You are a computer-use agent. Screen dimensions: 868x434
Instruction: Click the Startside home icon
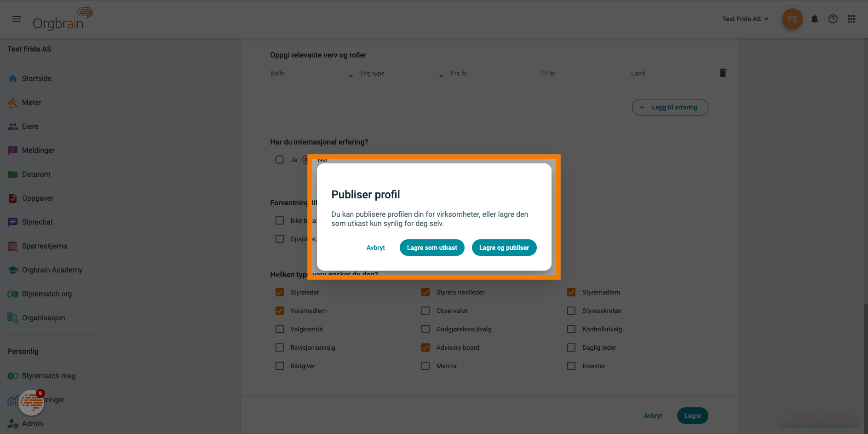(x=13, y=79)
